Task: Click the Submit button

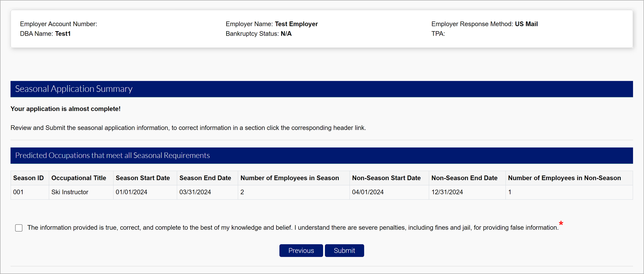Action: (x=344, y=250)
